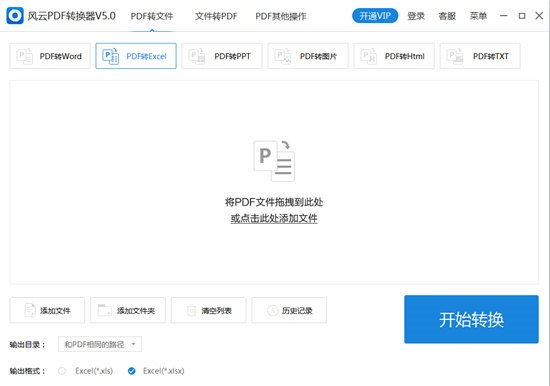Screen dimensions: 550x386
Task: Click the 添加文件夹 folder icon
Action: pos(105,310)
